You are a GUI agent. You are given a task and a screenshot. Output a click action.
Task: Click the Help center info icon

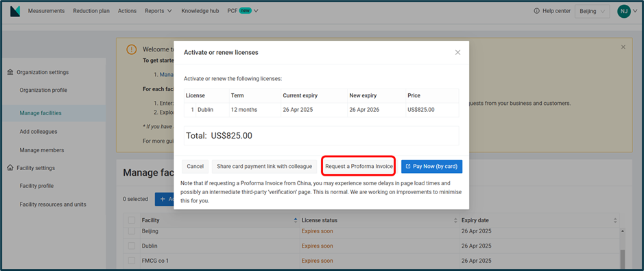(536, 11)
